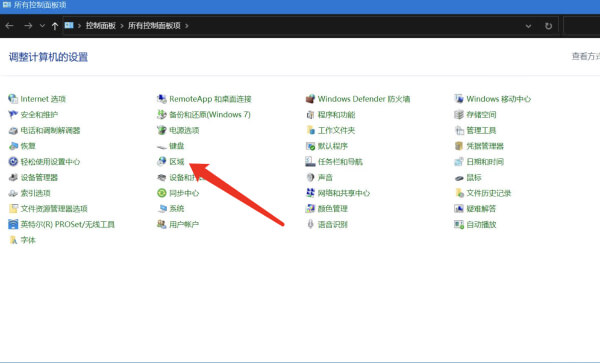This screenshot has width=600, height=364.
Task: Select 控制面板 breadcrumb item
Action: 101,26
